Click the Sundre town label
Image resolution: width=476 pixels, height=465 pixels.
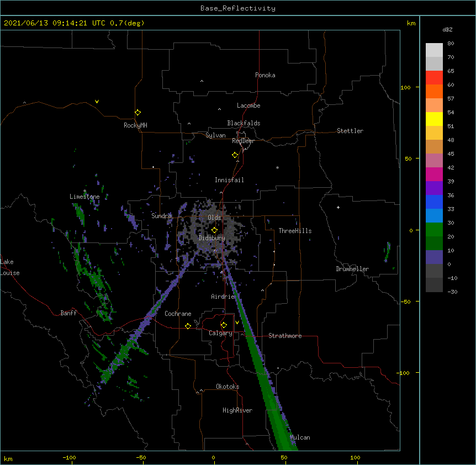[x=161, y=216]
